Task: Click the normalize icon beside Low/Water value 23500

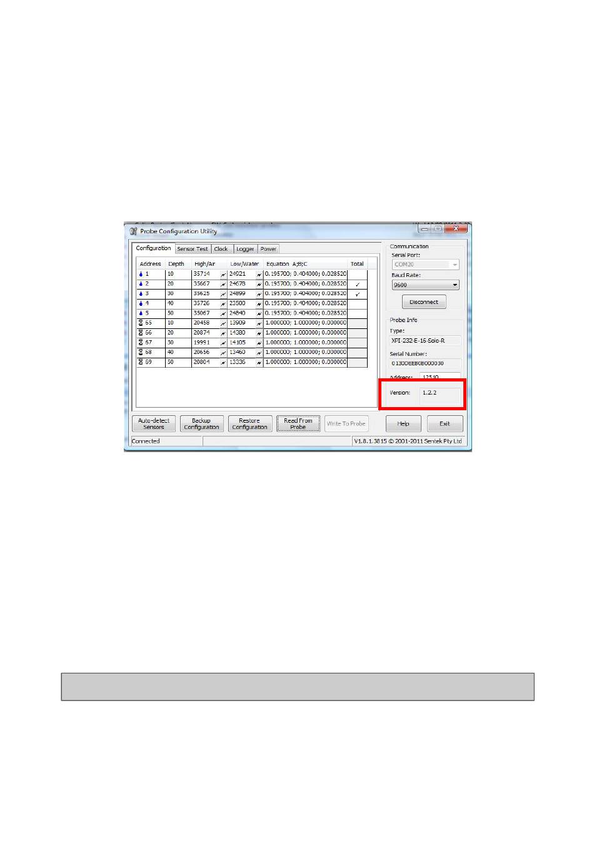Action: pyautogui.click(x=259, y=304)
